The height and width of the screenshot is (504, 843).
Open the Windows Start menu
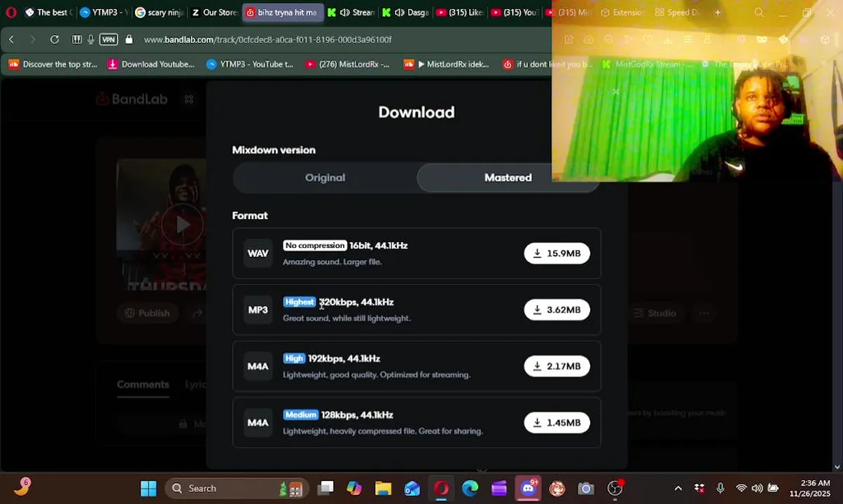point(148,489)
